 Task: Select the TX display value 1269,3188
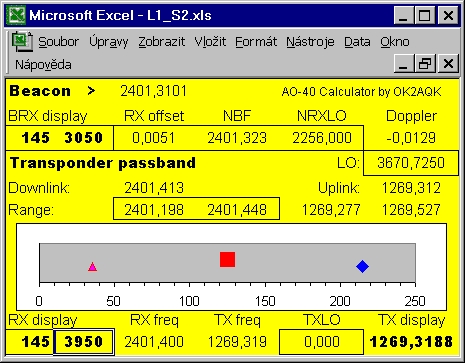(x=411, y=342)
